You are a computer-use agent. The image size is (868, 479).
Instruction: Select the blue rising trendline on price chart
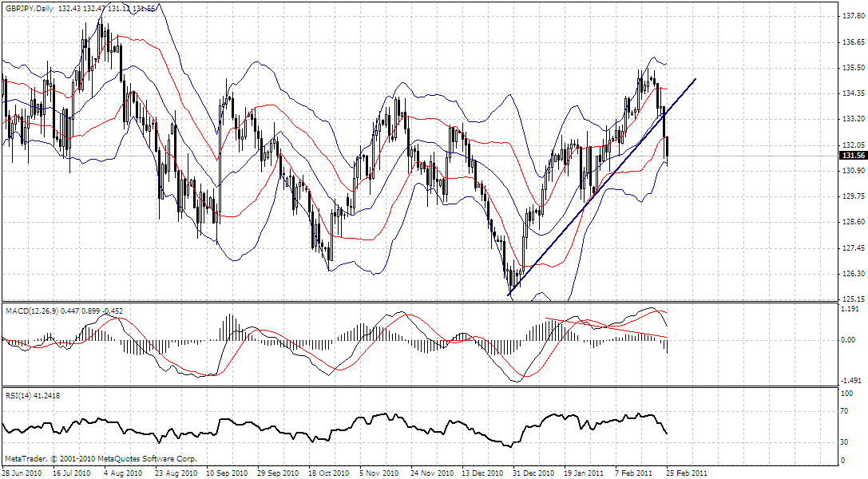tap(602, 187)
